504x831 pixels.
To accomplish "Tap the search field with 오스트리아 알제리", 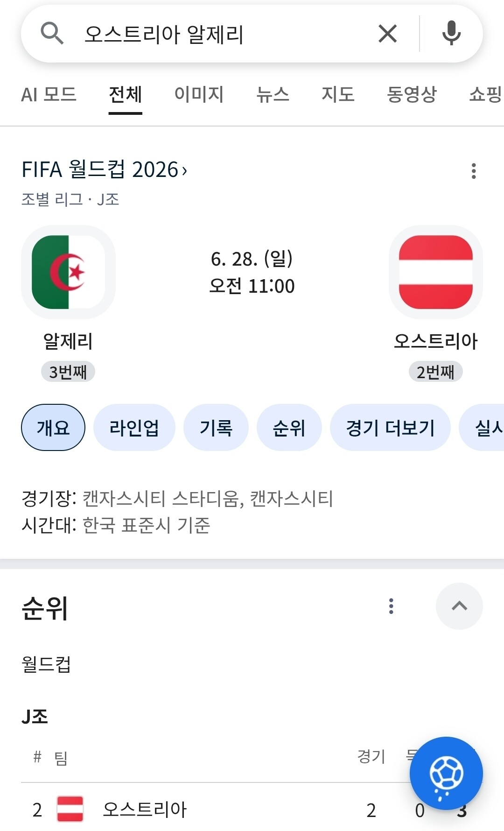I will tap(219, 34).
